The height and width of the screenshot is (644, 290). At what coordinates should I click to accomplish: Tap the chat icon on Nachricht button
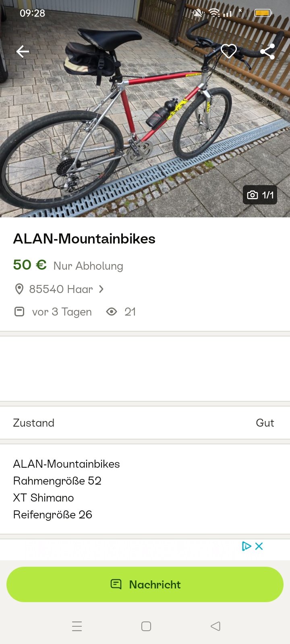click(116, 584)
